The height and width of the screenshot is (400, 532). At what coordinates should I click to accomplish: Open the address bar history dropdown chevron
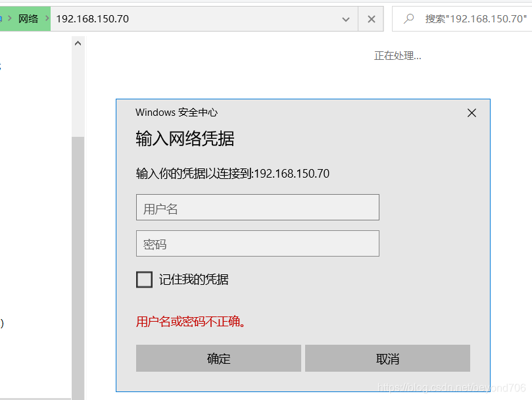(x=345, y=18)
